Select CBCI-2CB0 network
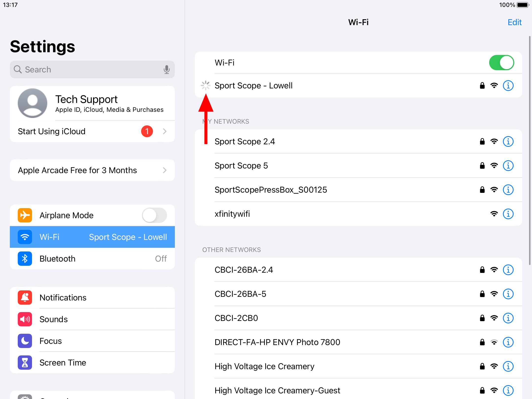The height and width of the screenshot is (399, 532). (358, 318)
